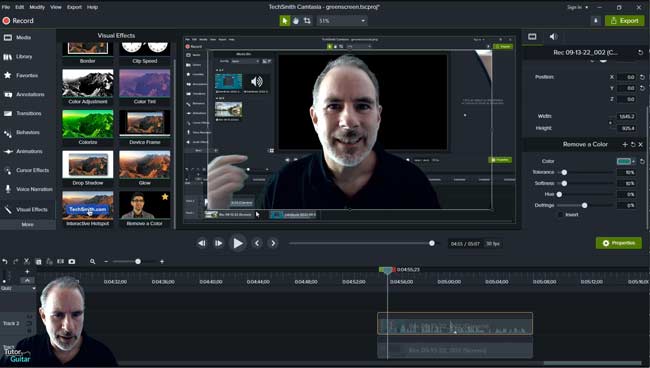Click the playback scrubber handle

(x=432, y=243)
